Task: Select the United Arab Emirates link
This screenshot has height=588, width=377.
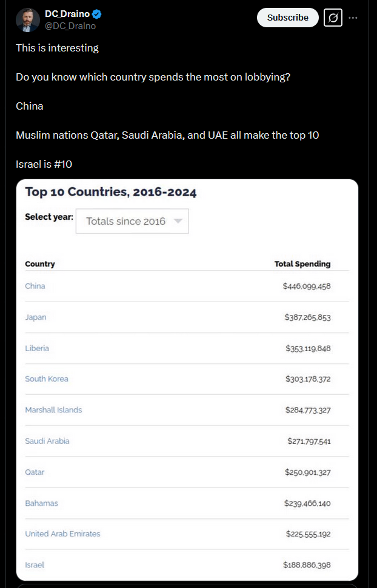Action: 62,533
